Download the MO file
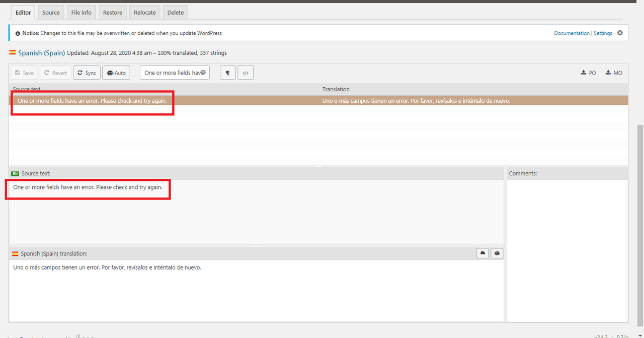Viewport: 644px width, 338px height. click(x=614, y=73)
